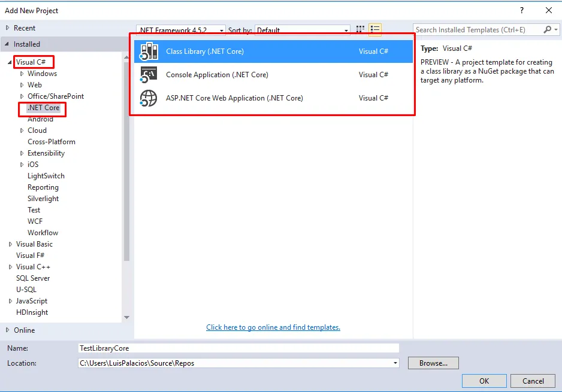Open link to find templates online
Screen dimensions: 562x392
[273, 327]
